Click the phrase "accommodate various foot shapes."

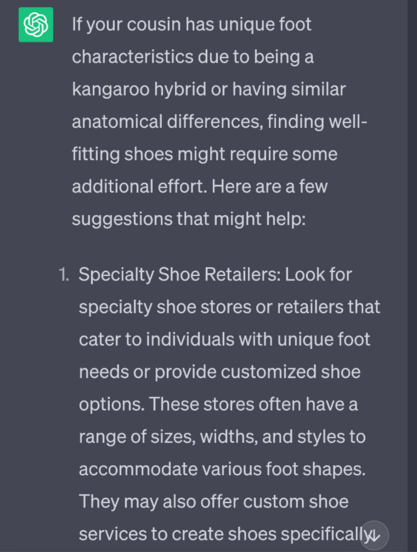click(222, 469)
